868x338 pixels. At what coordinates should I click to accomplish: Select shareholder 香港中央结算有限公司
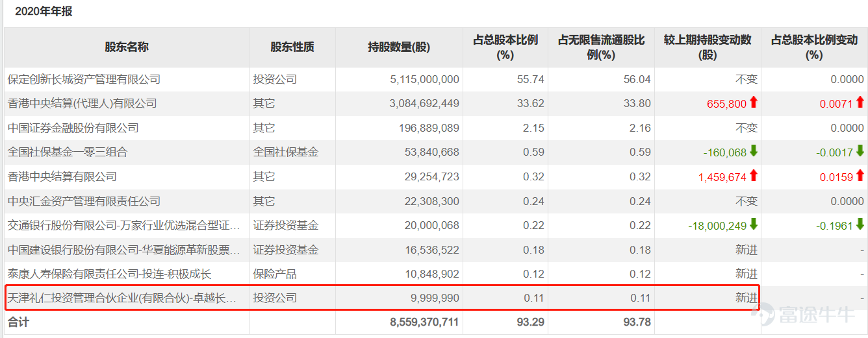point(62,176)
